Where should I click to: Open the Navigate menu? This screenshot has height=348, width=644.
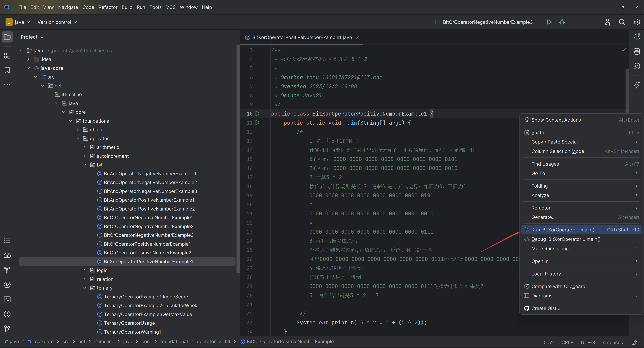pyautogui.click(x=68, y=7)
